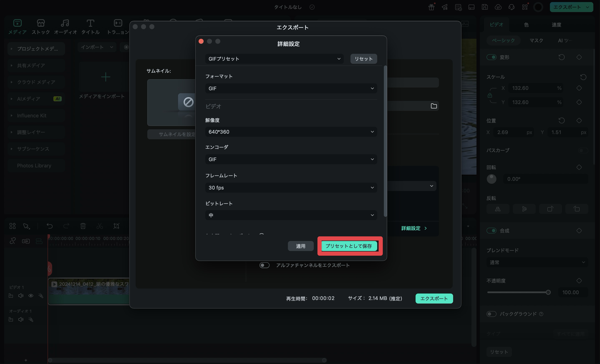Switch to the マスク mask tab
The height and width of the screenshot is (364, 600).
(536, 41)
